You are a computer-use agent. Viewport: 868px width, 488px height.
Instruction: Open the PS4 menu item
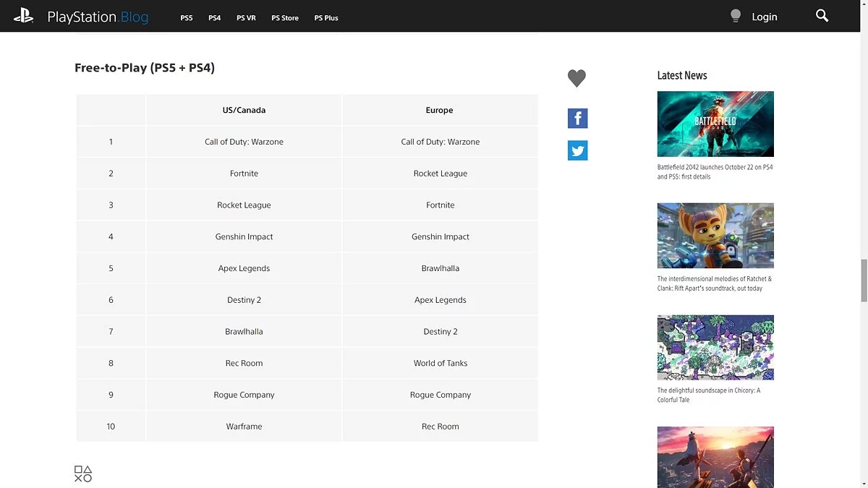coord(215,17)
